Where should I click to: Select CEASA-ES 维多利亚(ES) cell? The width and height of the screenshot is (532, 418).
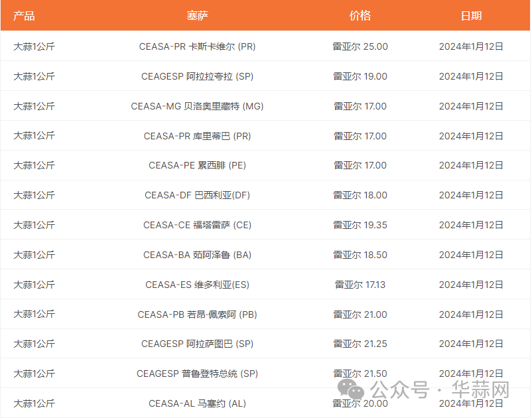pyautogui.click(x=197, y=285)
